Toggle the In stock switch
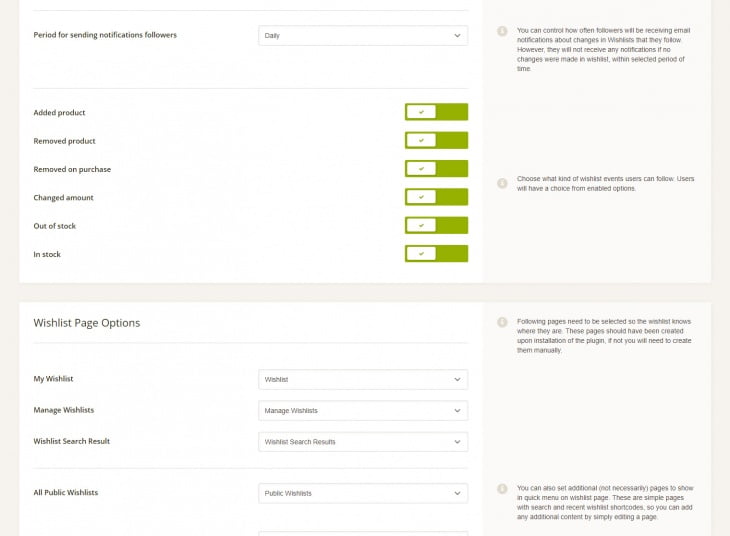 436,254
